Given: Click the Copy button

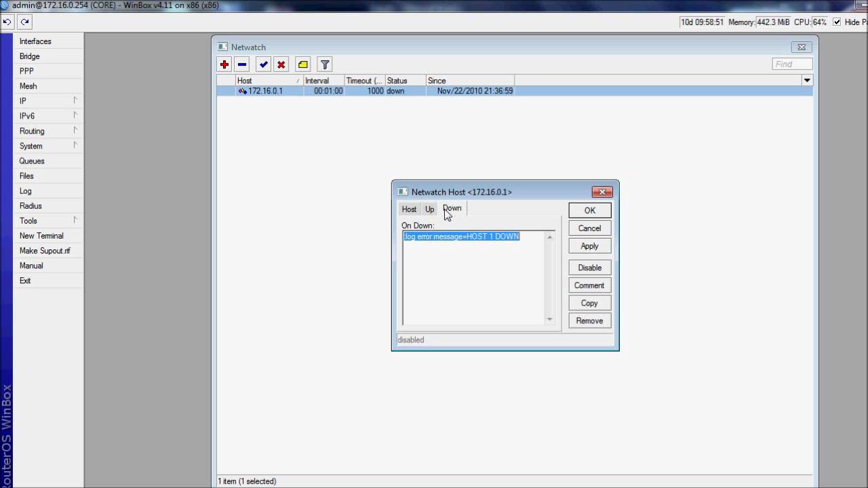Looking at the screenshot, I should [590, 303].
